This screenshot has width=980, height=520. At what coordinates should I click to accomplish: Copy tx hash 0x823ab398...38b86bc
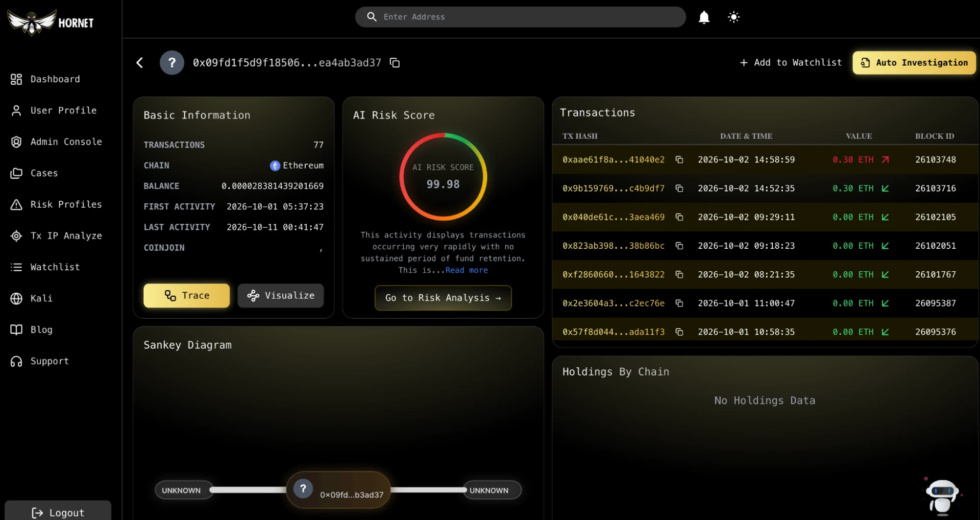[x=679, y=246]
